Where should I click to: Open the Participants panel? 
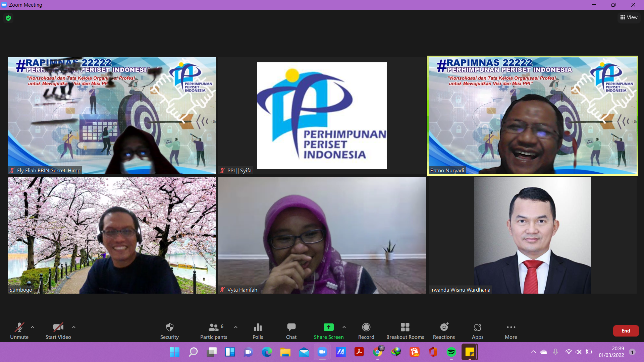pyautogui.click(x=214, y=331)
